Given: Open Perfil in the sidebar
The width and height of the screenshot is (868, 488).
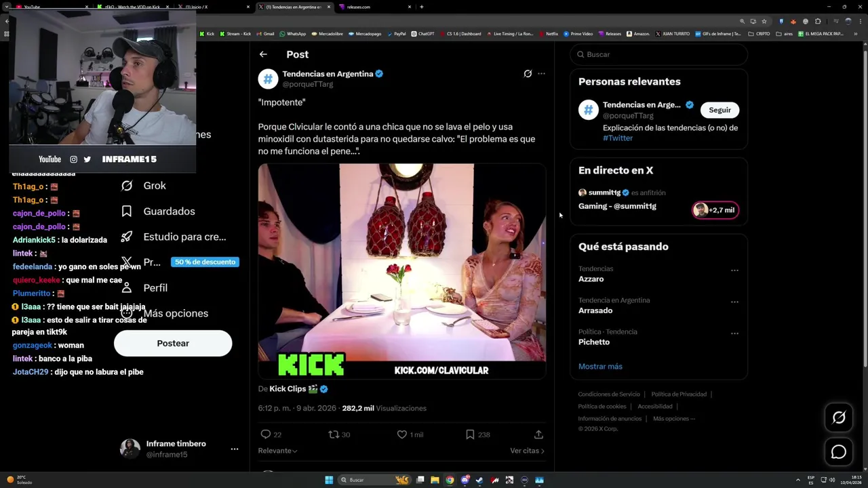Looking at the screenshot, I should tap(144, 287).
